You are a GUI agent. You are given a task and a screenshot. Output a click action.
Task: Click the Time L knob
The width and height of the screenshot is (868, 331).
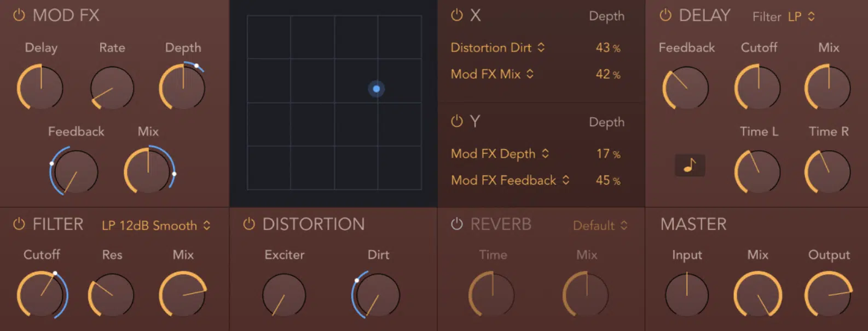[x=758, y=172]
